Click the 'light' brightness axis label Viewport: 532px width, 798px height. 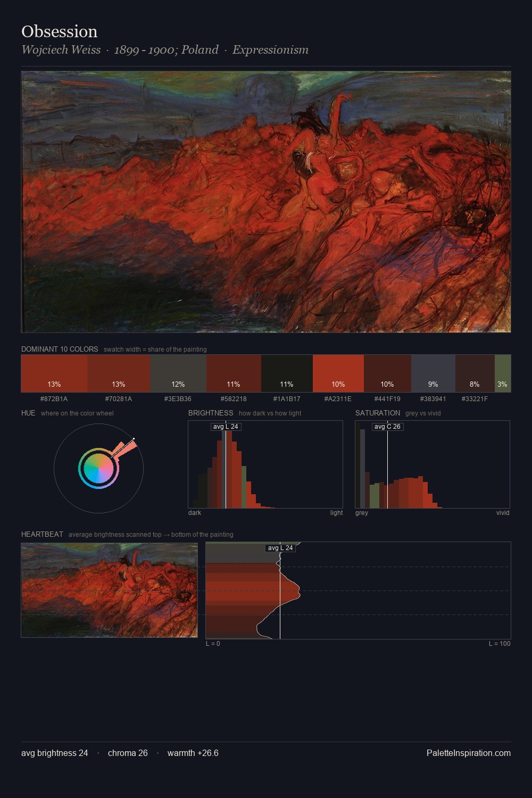pyautogui.click(x=336, y=513)
